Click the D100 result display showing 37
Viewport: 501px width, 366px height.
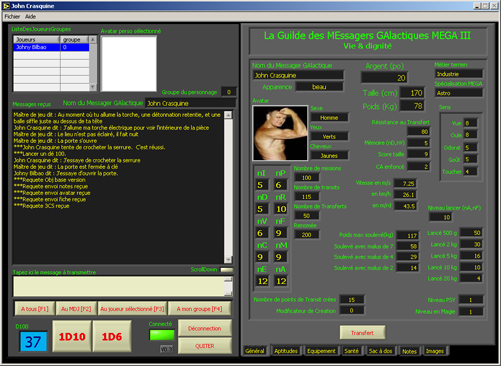[33, 341]
